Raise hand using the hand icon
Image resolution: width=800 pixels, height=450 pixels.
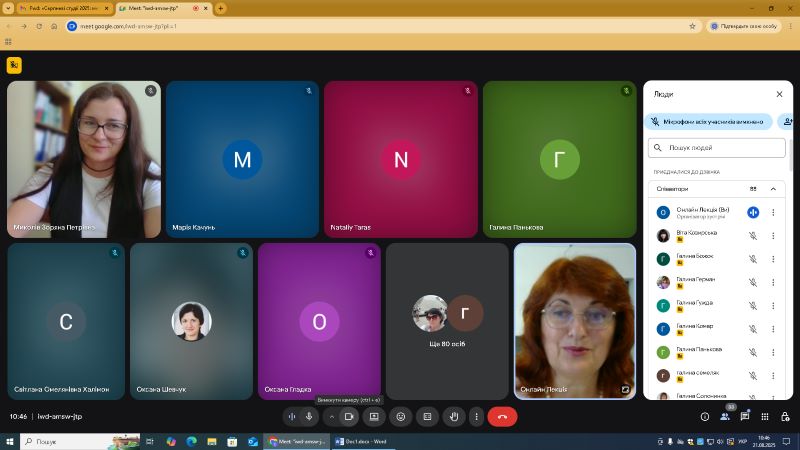coord(454,416)
